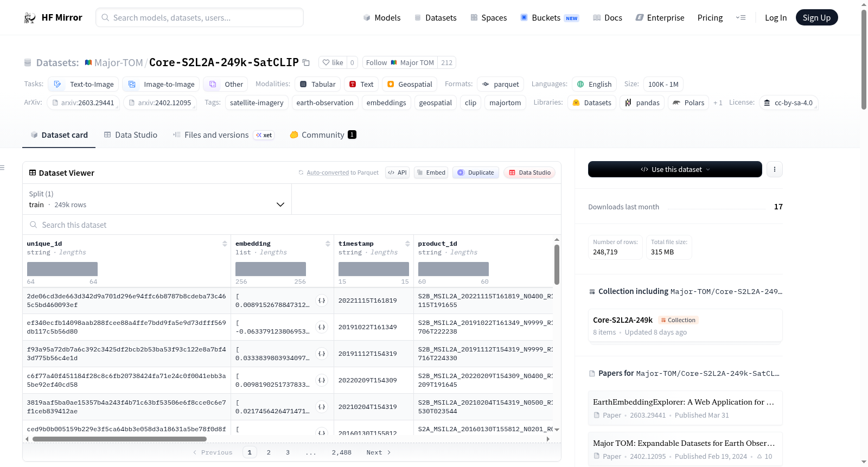Open the Major-TOM owner link
This screenshot has height=467, width=868.
[x=118, y=62]
